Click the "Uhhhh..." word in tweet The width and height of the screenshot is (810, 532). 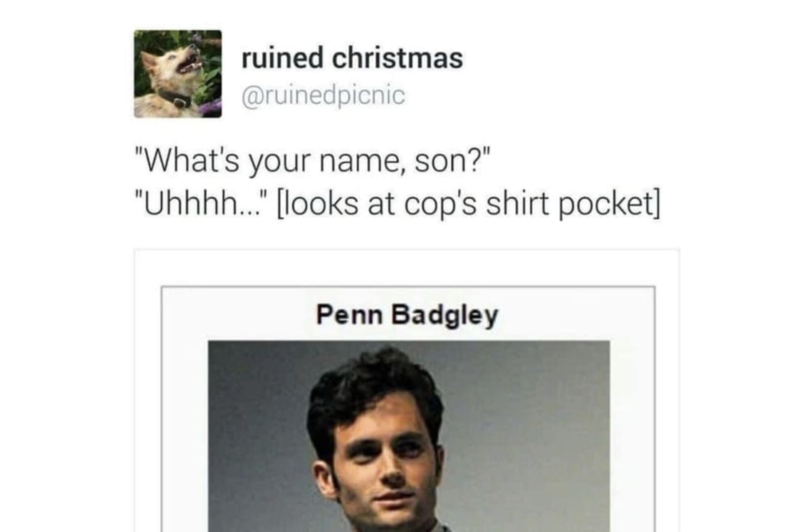pyautogui.click(x=201, y=204)
